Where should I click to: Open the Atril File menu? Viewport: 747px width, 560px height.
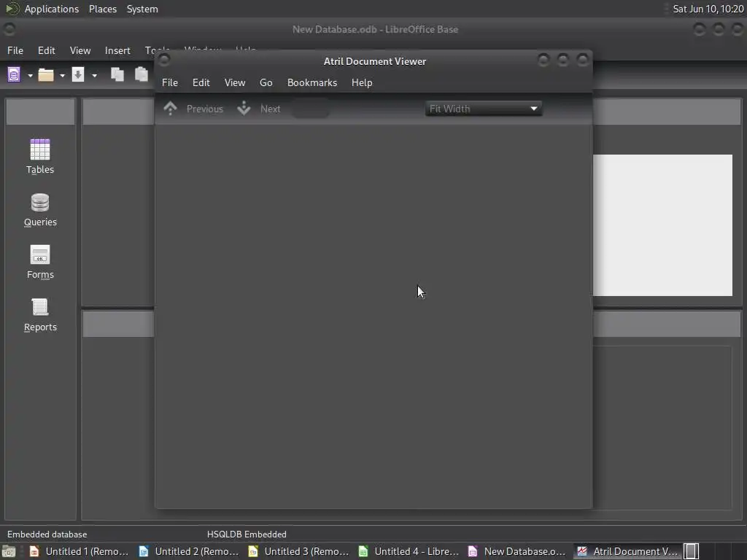pyautogui.click(x=169, y=82)
